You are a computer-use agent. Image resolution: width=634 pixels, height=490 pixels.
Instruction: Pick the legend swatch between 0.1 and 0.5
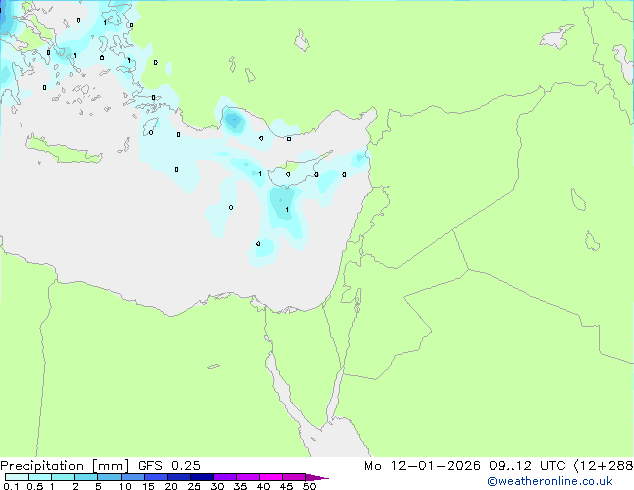coord(17,477)
